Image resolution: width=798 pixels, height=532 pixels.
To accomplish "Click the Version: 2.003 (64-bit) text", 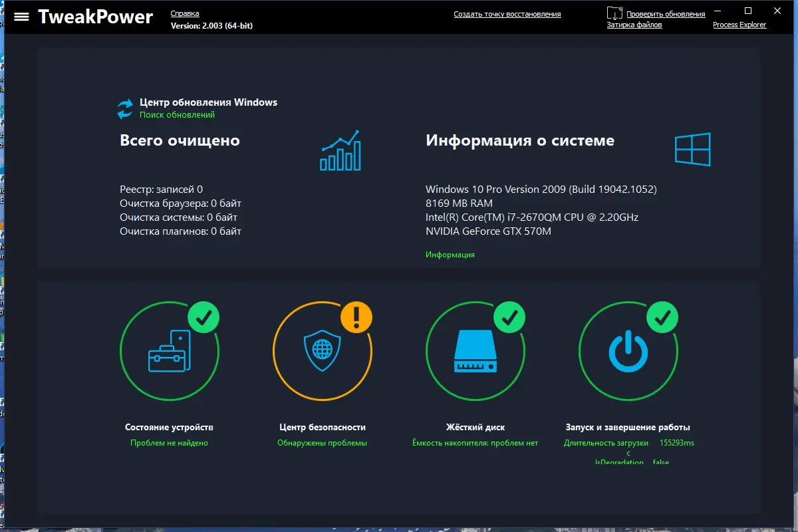I will tap(211, 26).
